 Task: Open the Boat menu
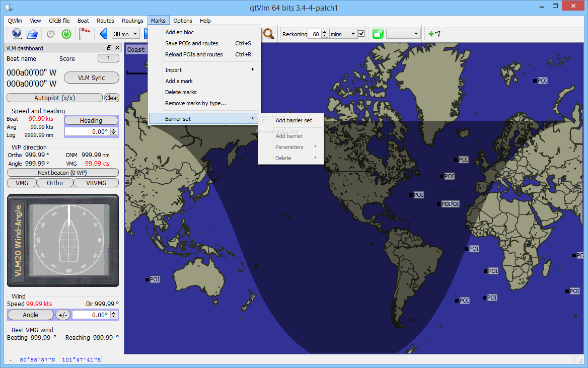point(83,21)
